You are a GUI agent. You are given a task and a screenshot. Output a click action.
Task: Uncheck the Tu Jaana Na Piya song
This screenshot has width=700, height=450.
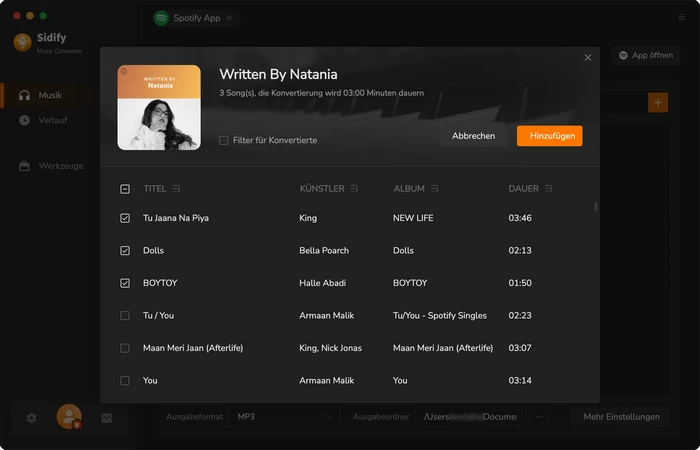coord(125,218)
